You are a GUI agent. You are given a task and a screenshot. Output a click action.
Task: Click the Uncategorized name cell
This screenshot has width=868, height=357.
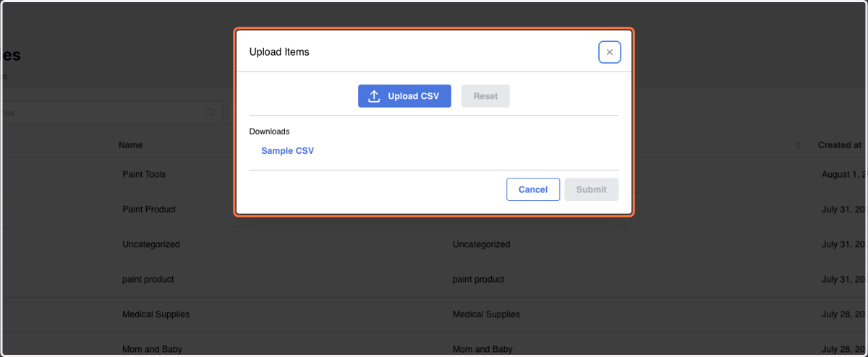coord(151,244)
